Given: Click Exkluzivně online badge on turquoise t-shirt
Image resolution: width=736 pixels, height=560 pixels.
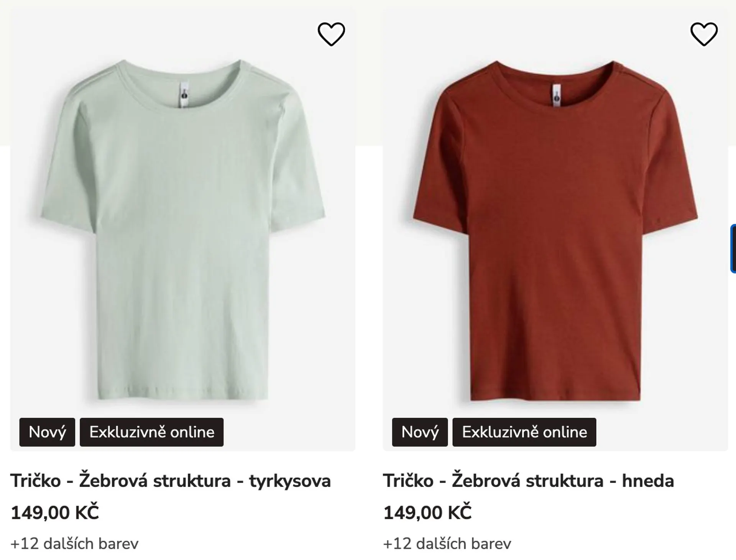Looking at the screenshot, I should (x=151, y=432).
